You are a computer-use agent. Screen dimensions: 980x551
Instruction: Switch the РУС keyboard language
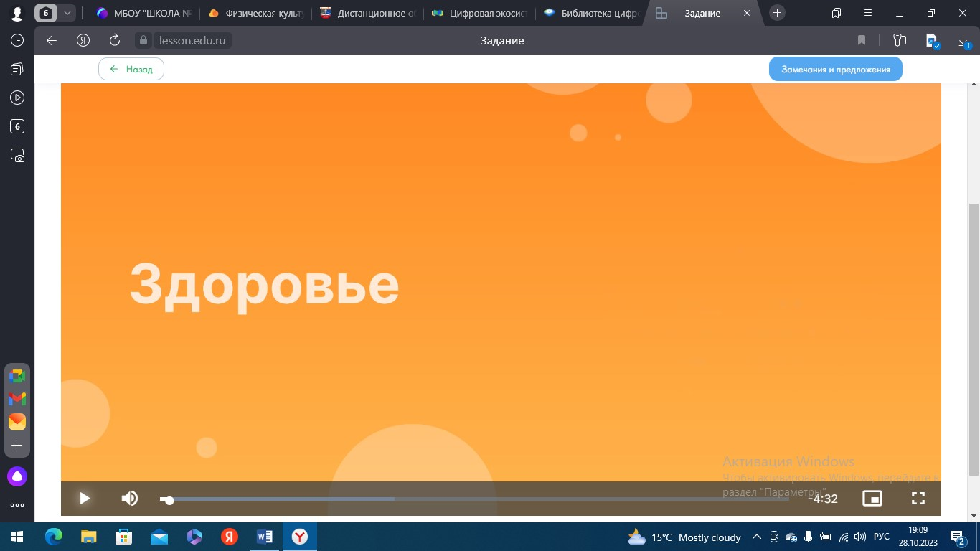(x=882, y=537)
